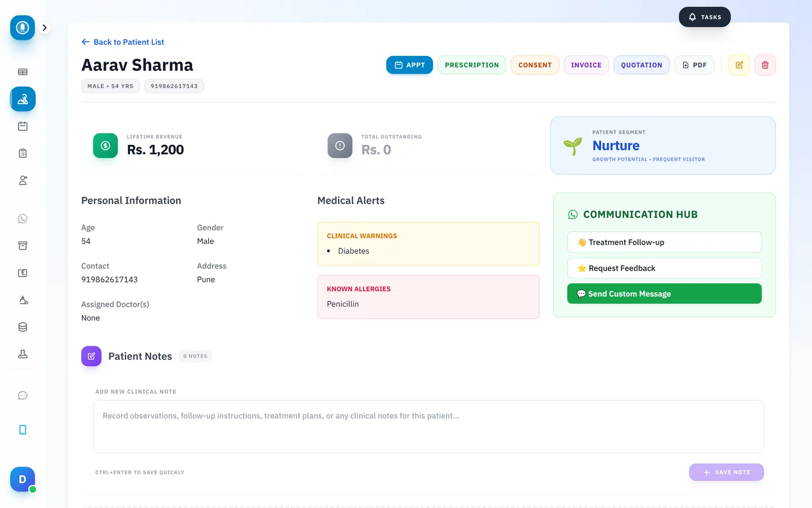812x508 pixels.
Task: Open the WhatsApp icon in sidebar
Action: click(x=23, y=219)
